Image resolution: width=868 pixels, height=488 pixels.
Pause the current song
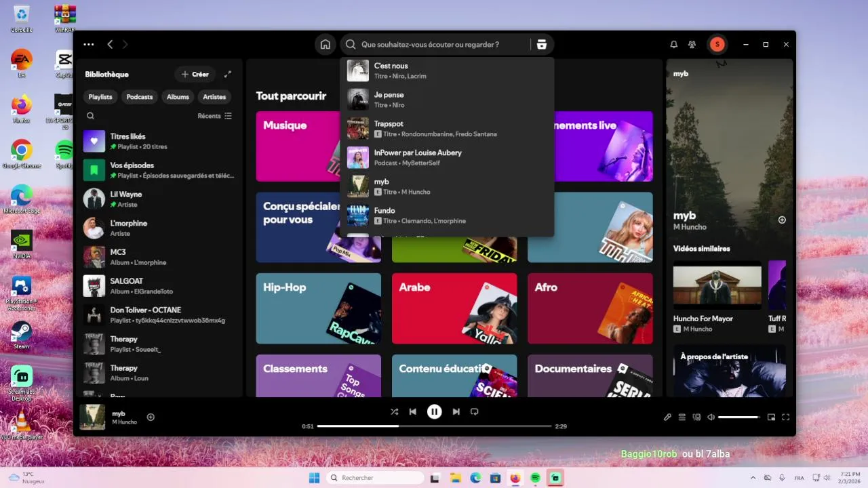(x=434, y=411)
